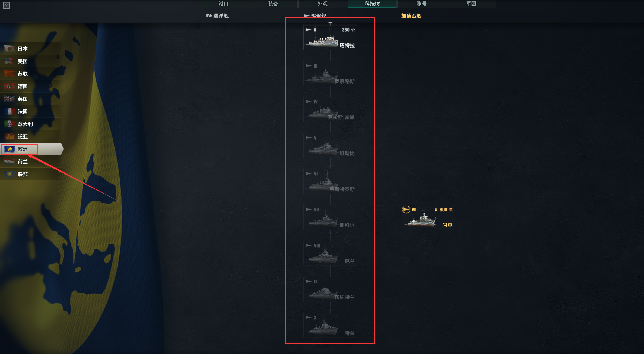This screenshot has height=354, width=644.
Task: Switch to the 装备 tab
Action: coord(273,4)
